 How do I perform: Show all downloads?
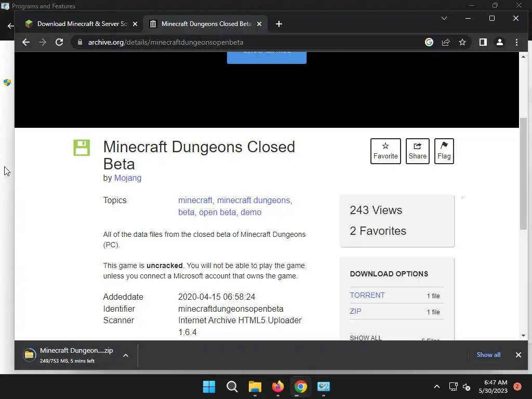pos(488,354)
